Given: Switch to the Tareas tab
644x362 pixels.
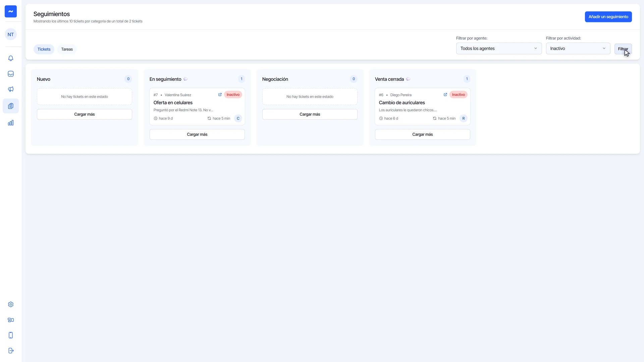Looking at the screenshot, I should click(x=67, y=49).
